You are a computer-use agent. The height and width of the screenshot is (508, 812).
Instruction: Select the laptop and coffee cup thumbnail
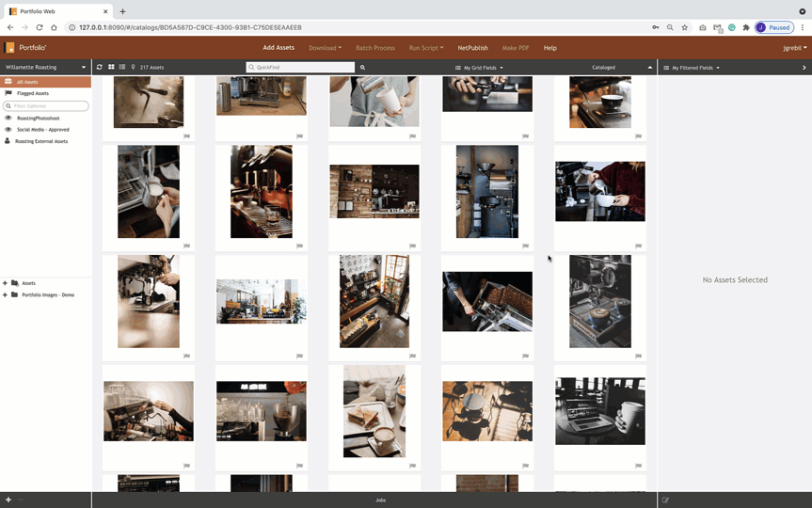pyautogui.click(x=600, y=411)
